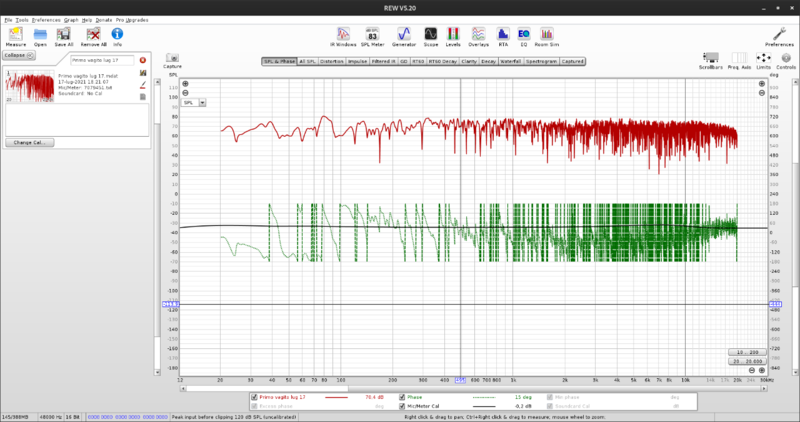The height and width of the screenshot is (422, 800).
Task: Click the measurement name text field
Action: tap(100, 61)
